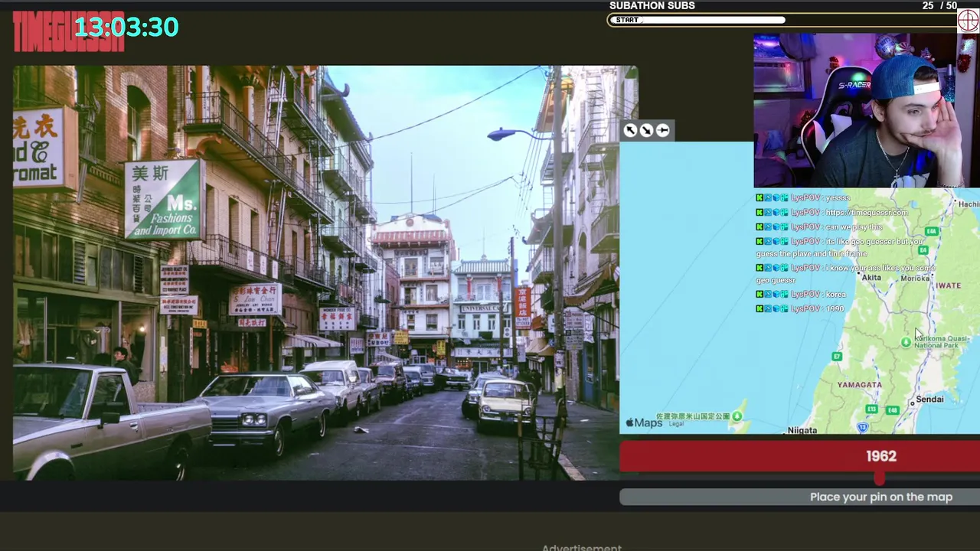Click the Kurikoma Quasi-National Park marker
The height and width of the screenshot is (551, 980).
pyautogui.click(x=906, y=342)
